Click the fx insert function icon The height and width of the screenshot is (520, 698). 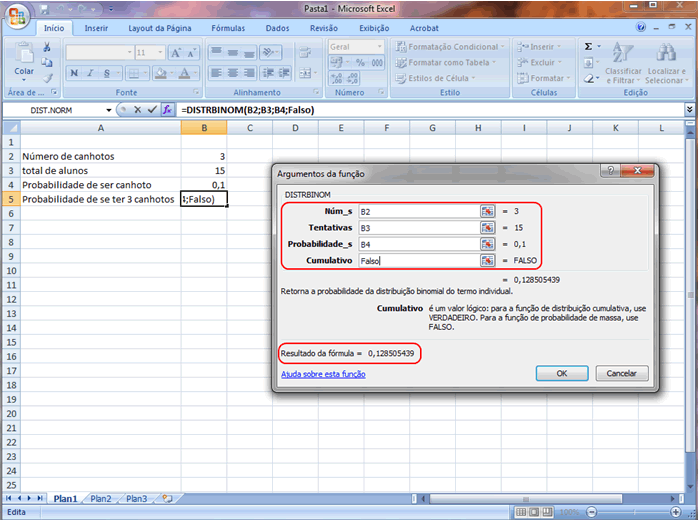pos(167,109)
